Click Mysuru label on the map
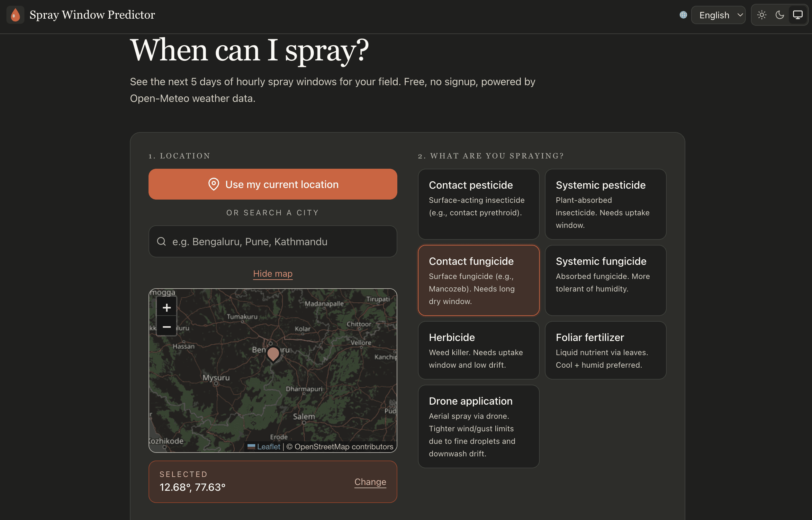 [216, 378]
